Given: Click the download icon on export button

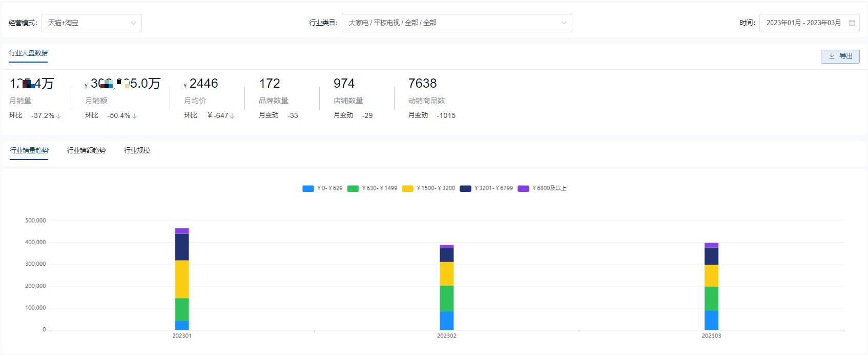Looking at the screenshot, I should point(832,56).
